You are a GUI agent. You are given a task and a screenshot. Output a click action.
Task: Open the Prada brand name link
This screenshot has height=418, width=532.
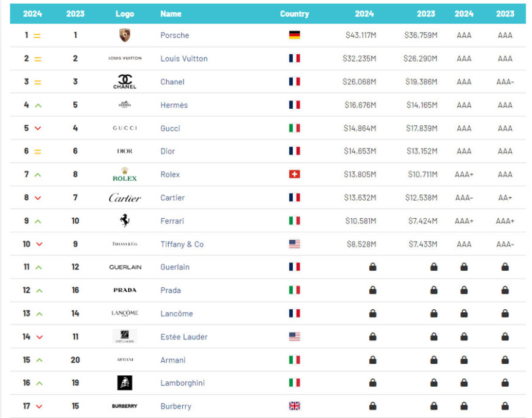click(170, 290)
